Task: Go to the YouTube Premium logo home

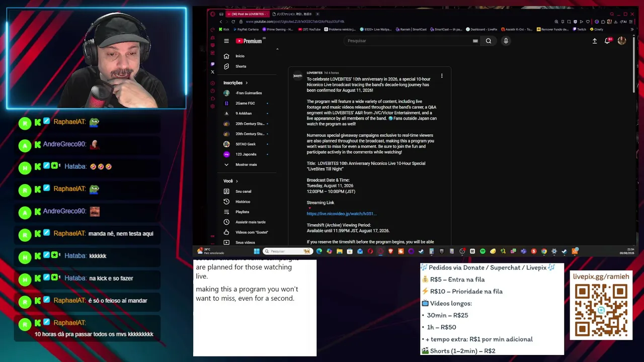Action: coord(250,41)
